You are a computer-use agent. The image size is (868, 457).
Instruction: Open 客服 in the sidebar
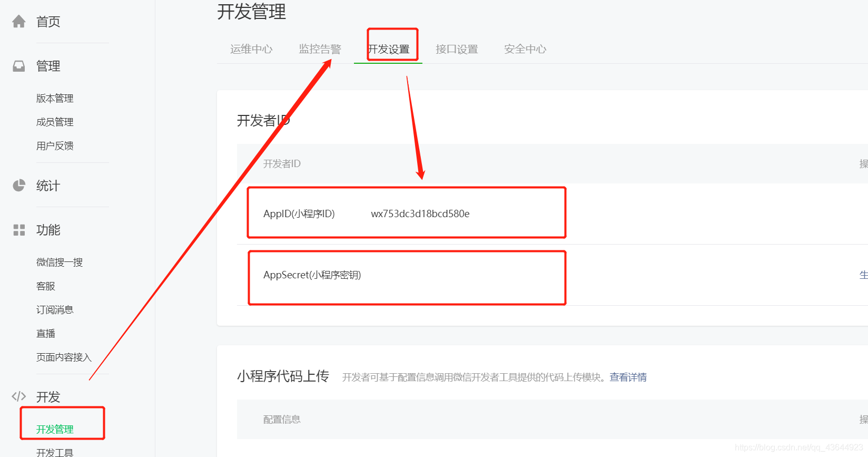46,286
